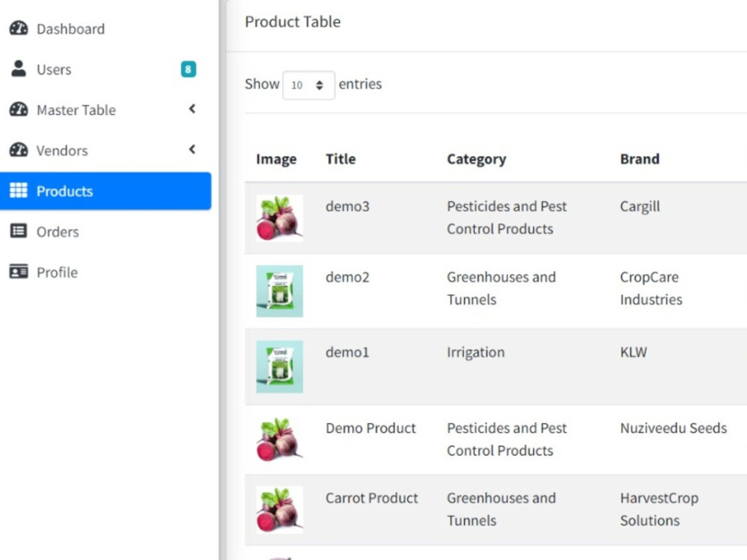Click the Dashboard gauge icon

(x=19, y=28)
